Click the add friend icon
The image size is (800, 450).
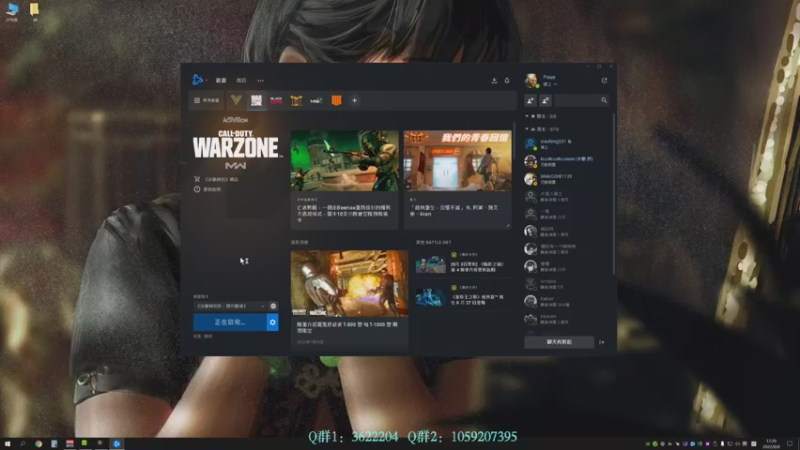pos(531,101)
